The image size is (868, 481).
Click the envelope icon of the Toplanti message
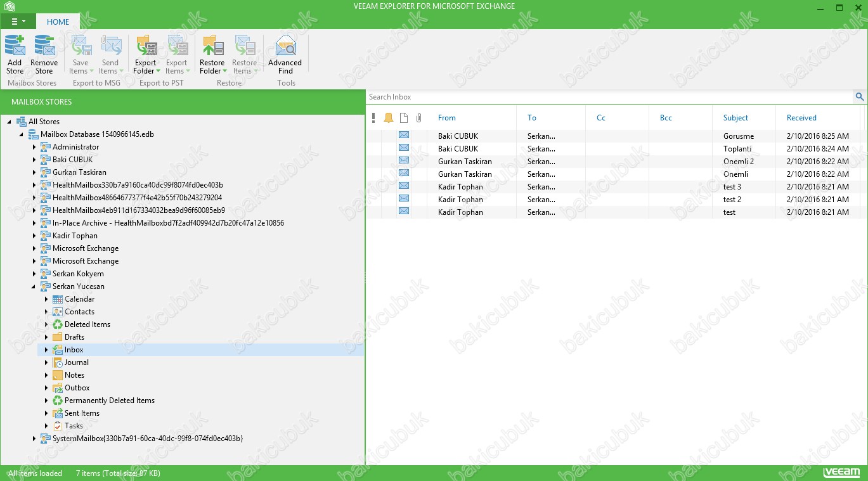[404, 148]
